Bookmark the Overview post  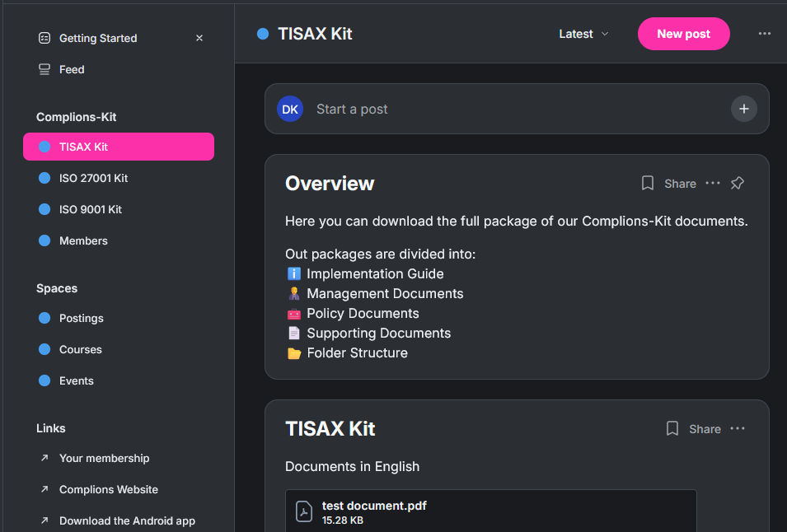(x=648, y=183)
